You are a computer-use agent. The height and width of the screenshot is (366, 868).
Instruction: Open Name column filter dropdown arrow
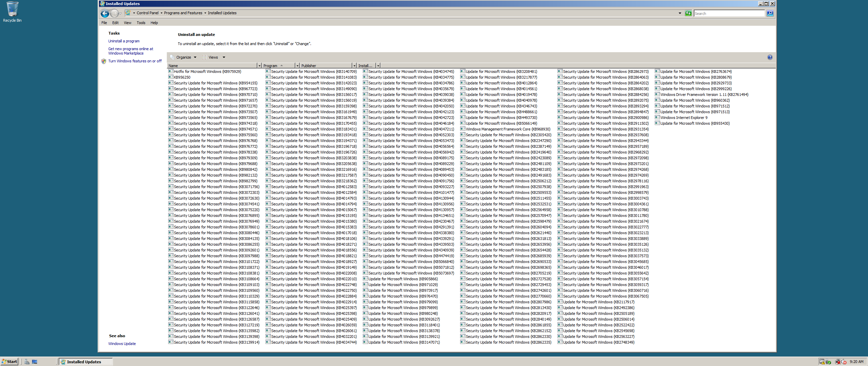coord(259,66)
